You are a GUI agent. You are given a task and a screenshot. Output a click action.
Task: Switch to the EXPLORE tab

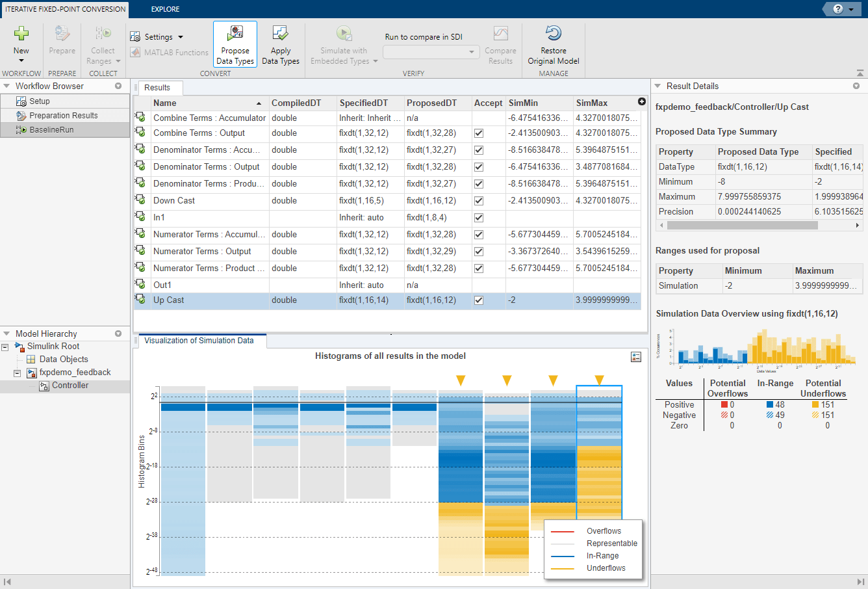tap(165, 9)
